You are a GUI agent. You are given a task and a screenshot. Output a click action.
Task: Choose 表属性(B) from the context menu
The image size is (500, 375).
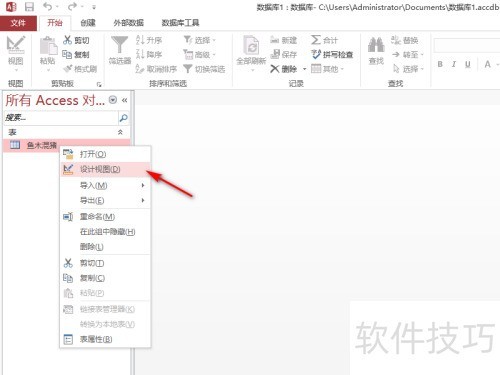(105, 339)
